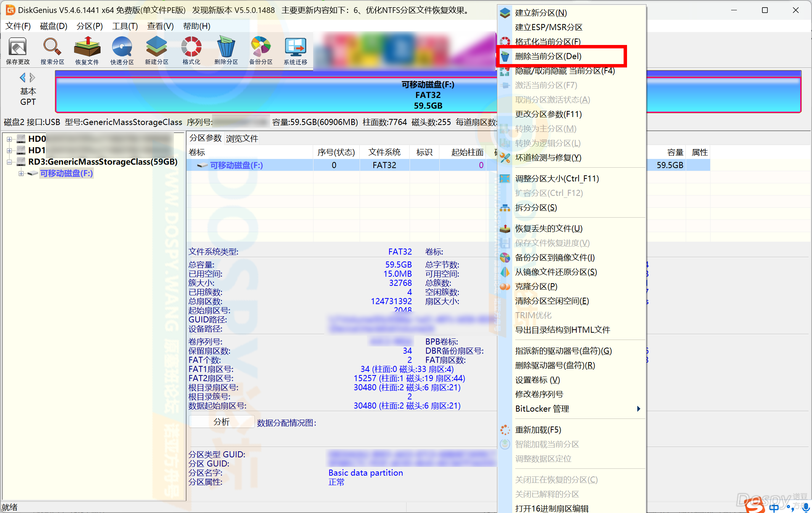Choose 删除驱动器号(盘符)(R) menu entry

572,366
